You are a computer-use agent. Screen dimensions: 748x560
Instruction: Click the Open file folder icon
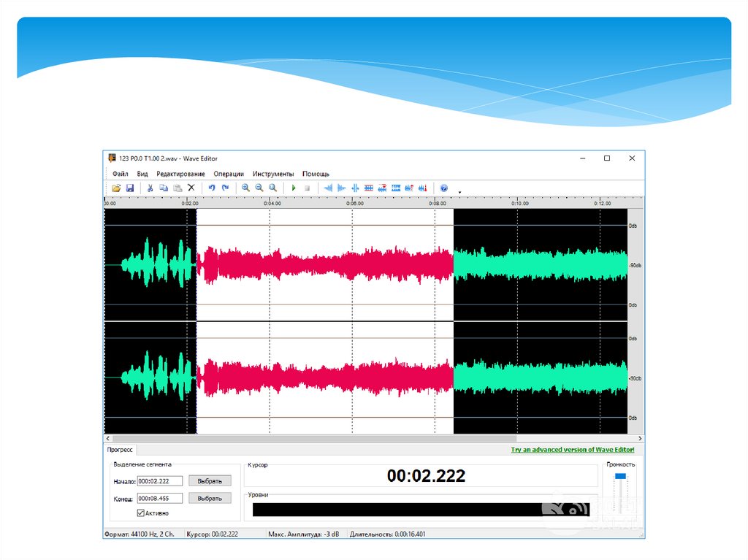click(116, 188)
